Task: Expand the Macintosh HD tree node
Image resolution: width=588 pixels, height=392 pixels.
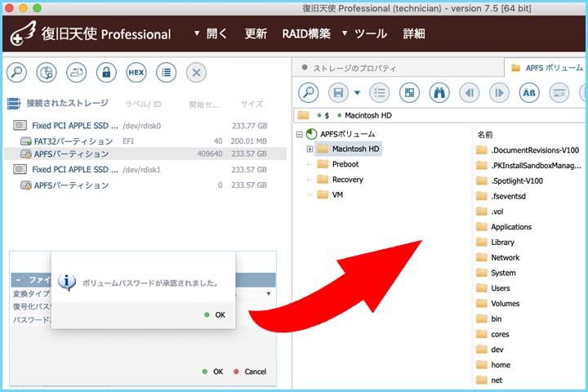Action: pos(310,149)
